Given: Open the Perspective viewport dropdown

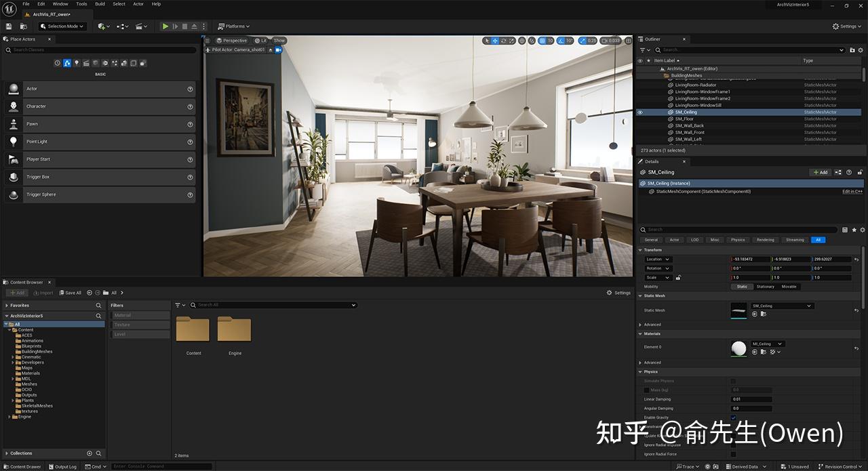Looking at the screenshot, I should coord(231,41).
